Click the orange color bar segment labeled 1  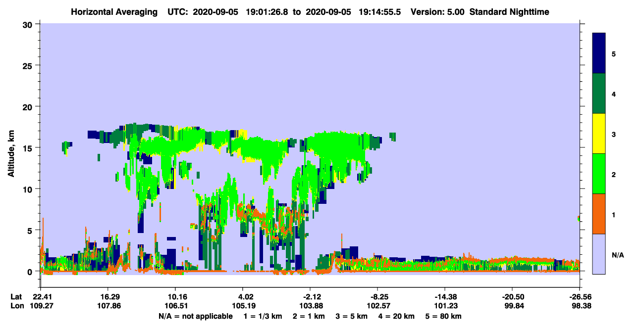pyautogui.click(x=599, y=214)
